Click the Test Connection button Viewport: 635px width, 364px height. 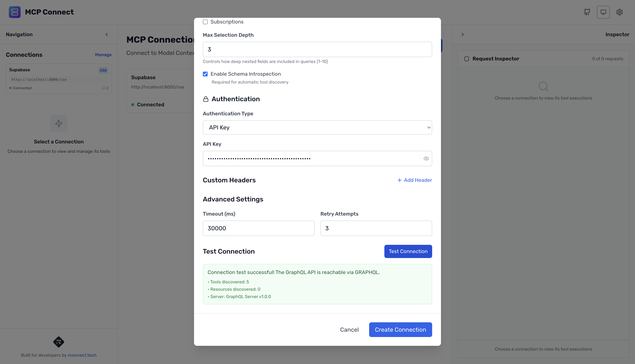(x=408, y=251)
